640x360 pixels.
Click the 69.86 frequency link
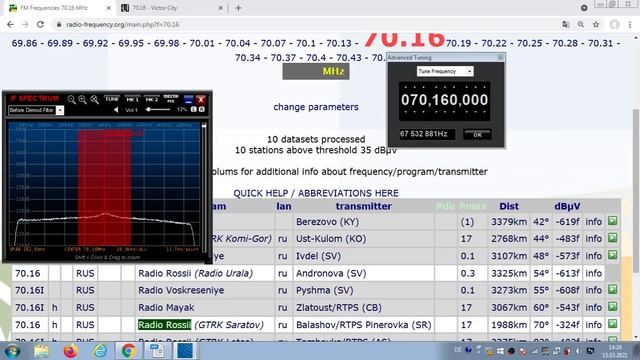click(24, 43)
